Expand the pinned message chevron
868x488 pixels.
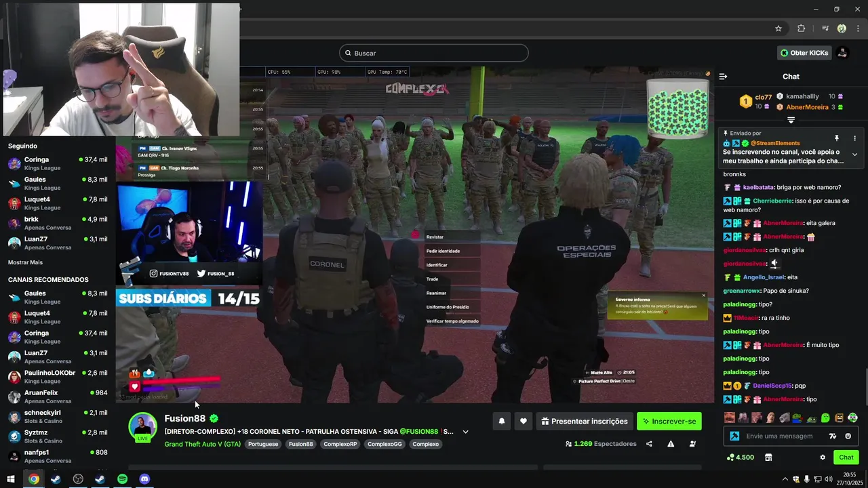tap(854, 155)
